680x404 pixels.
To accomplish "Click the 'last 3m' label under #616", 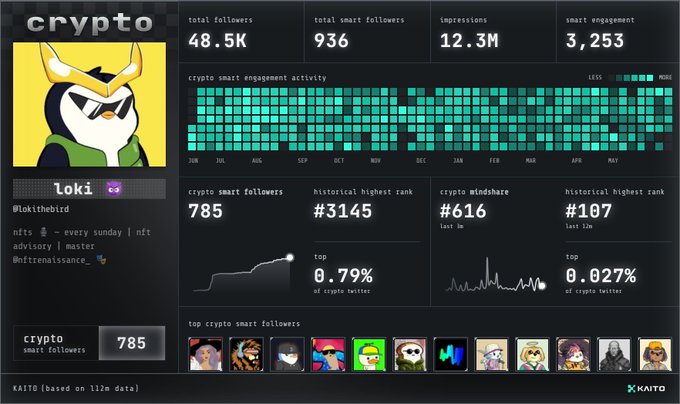I will (x=451, y=226).
